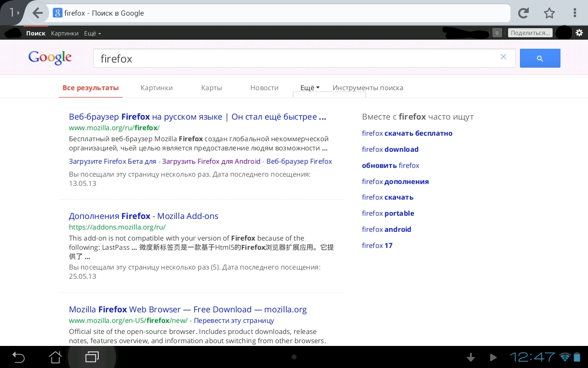
Task: Click the heading Вместе с firefox часто ищут
Action: click(x=418, y=117)
